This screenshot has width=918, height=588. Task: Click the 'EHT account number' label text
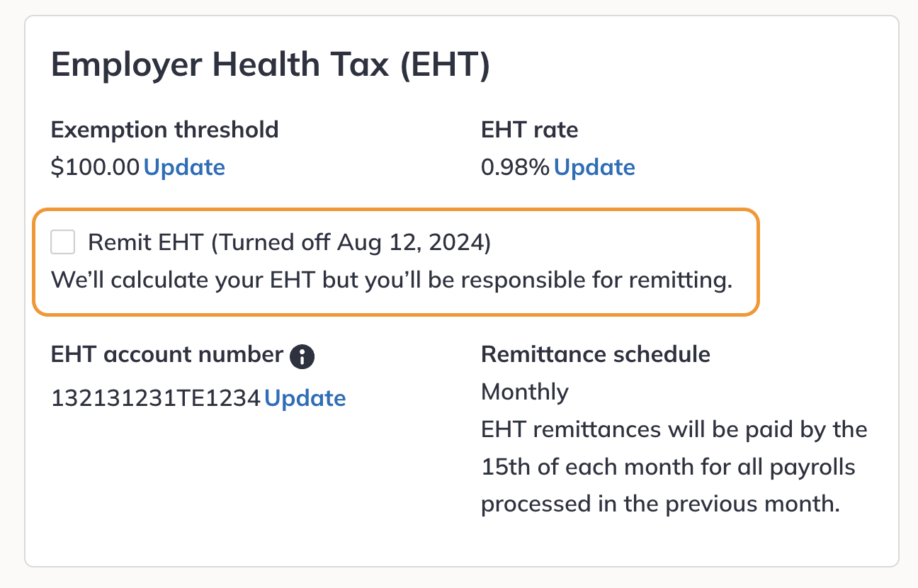tap(167, 354)
